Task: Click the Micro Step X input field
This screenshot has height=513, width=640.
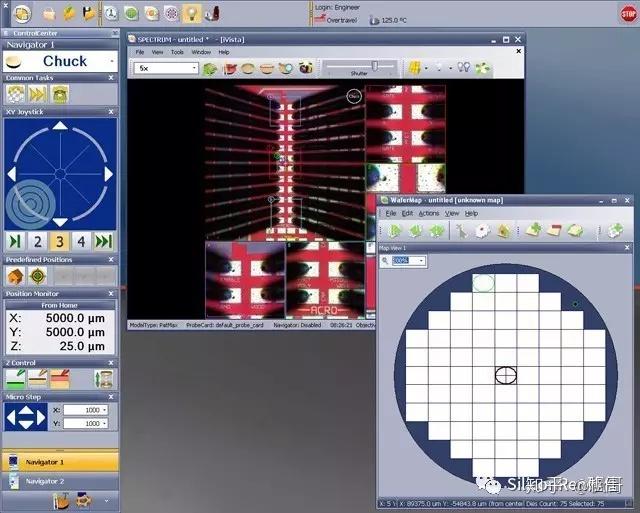Action: pyautogui.click(x=85, y=410)
